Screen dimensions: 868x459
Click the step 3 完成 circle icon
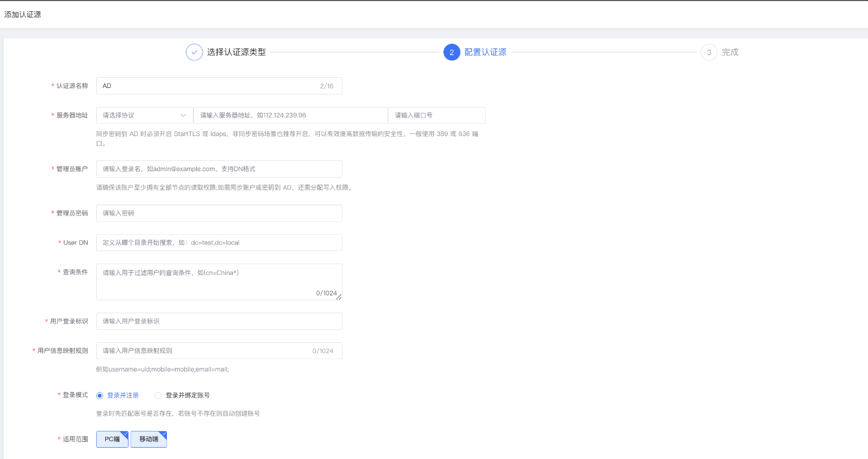pyautogui.click(x=709, y=52)
